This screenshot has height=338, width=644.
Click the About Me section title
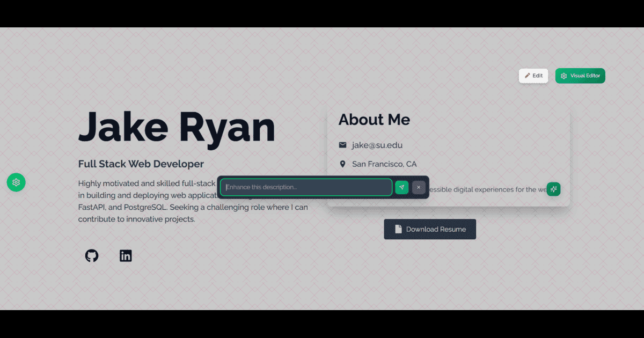click(374, 120)
